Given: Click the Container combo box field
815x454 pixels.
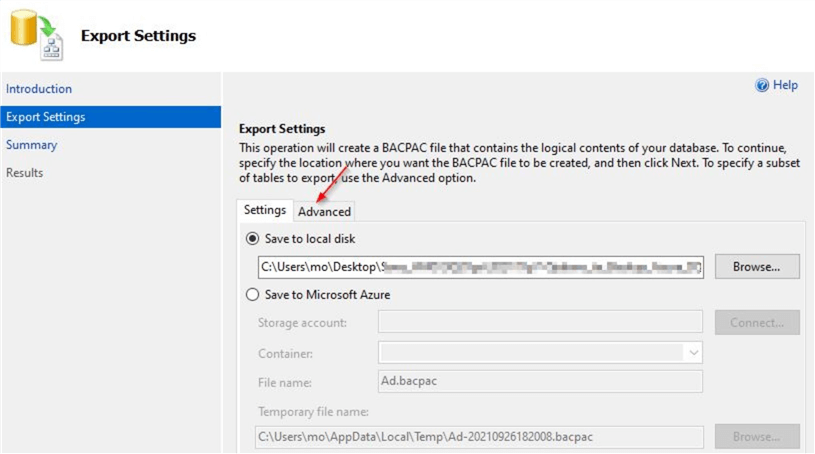Looking at the screenshot, I should tap(530, 353).
